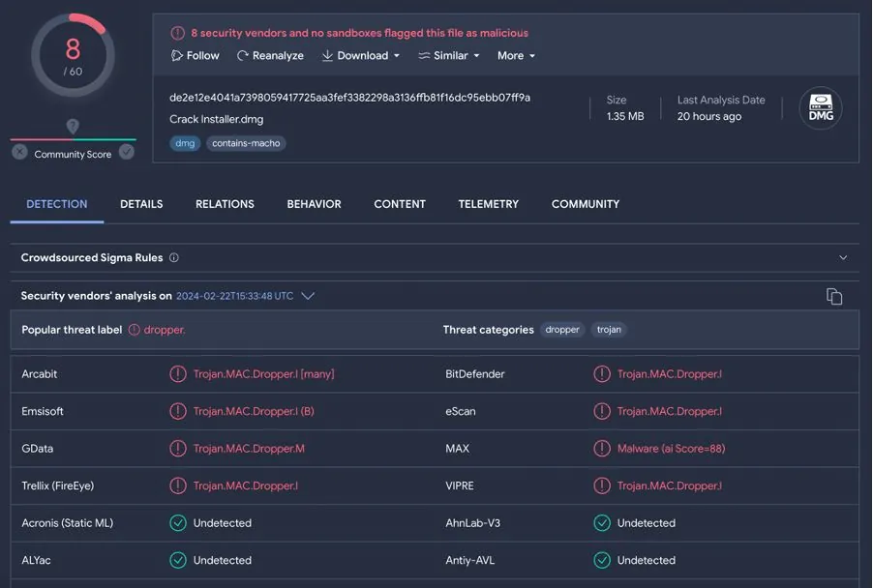Click the community score location pin icon
873x588 pixels.
(x=73, y=127)
